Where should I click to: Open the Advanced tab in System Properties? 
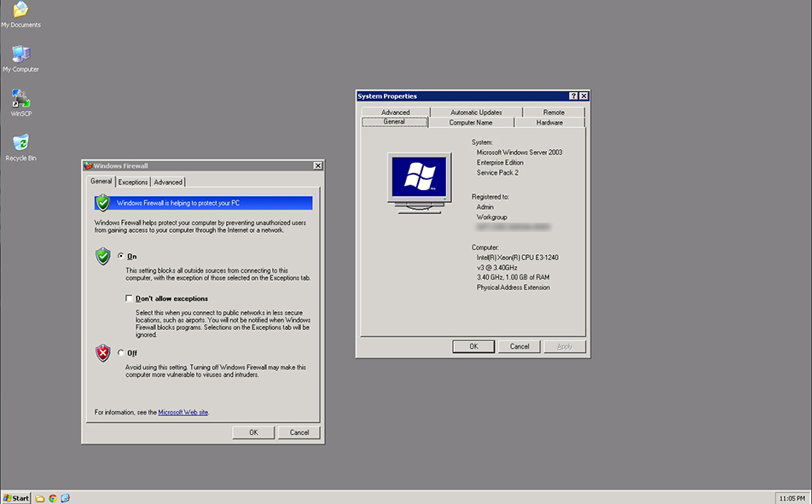point(396,113)
